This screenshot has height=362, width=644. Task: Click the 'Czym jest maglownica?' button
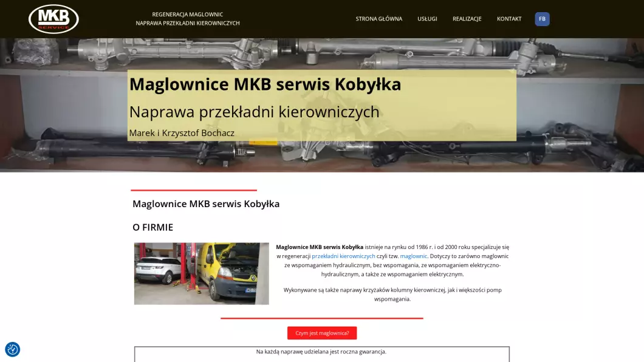(x=322, y=333)
